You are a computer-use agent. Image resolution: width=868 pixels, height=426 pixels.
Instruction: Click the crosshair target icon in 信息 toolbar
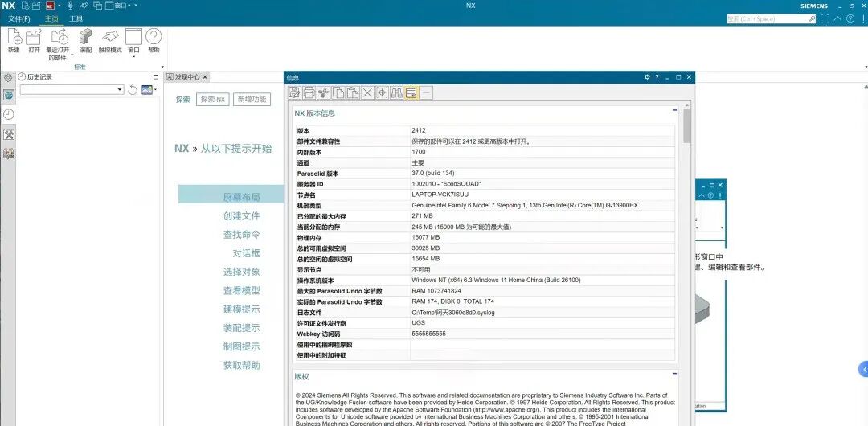point(382,92)
